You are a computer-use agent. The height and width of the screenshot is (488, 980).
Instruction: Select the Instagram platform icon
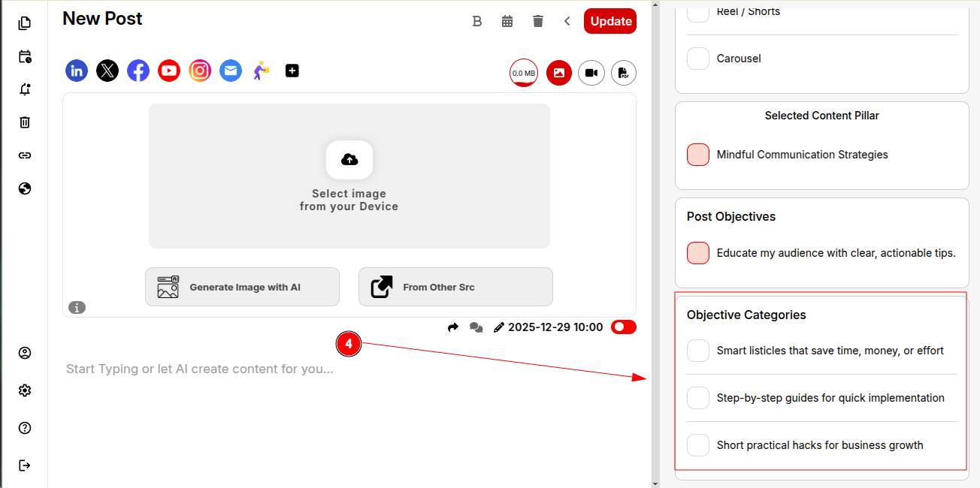point(200,71)
